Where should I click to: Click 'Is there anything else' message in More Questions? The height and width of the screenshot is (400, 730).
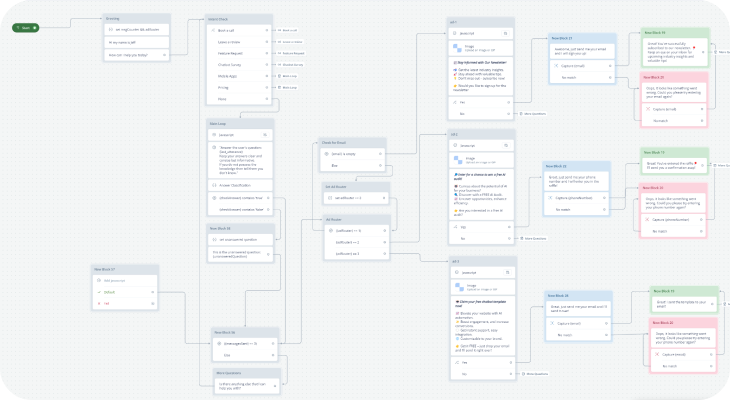(247, 386)
